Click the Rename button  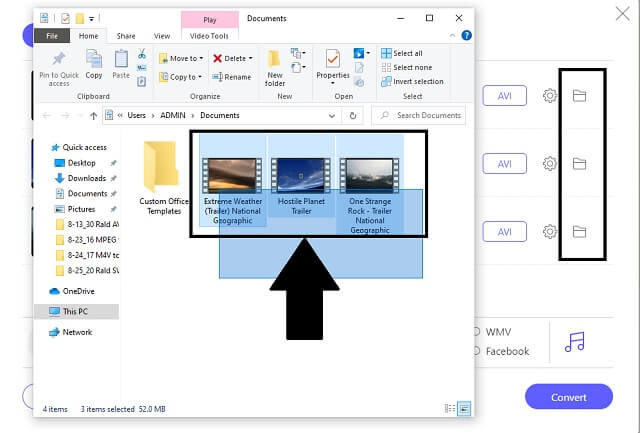click(232, 77)
